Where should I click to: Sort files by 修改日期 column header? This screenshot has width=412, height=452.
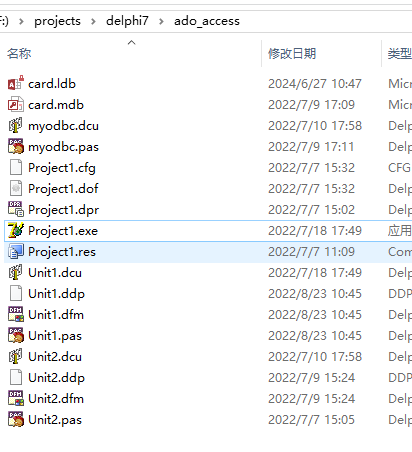(x=292, y=53)
